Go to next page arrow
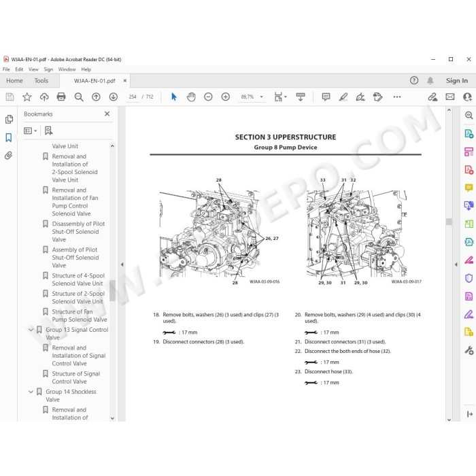The image size is (476, 476). pos(114,97)
